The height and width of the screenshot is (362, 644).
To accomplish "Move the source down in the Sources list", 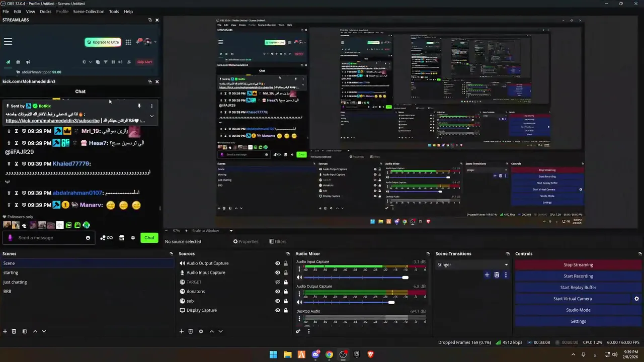I will [x=220, y=331].
